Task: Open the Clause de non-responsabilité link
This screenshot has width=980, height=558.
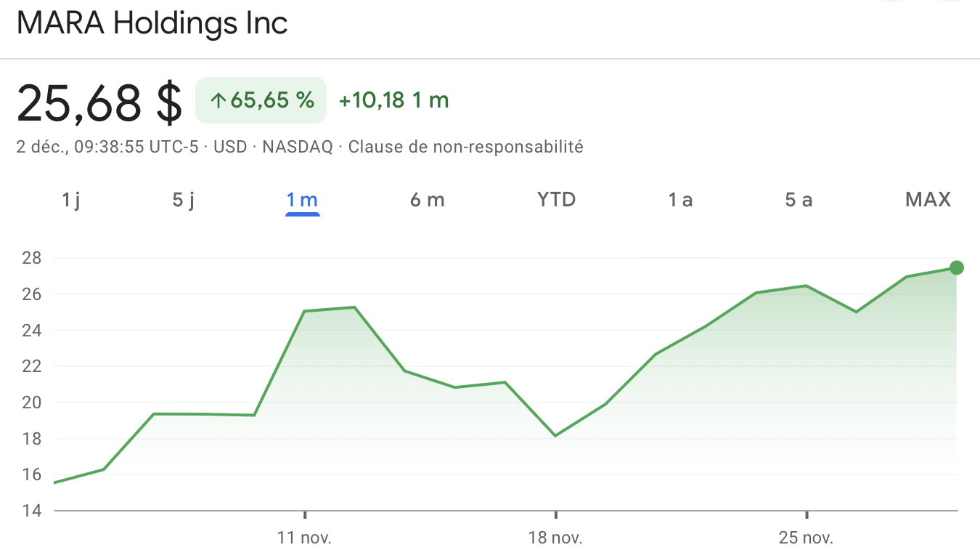Action: point(465,147)
